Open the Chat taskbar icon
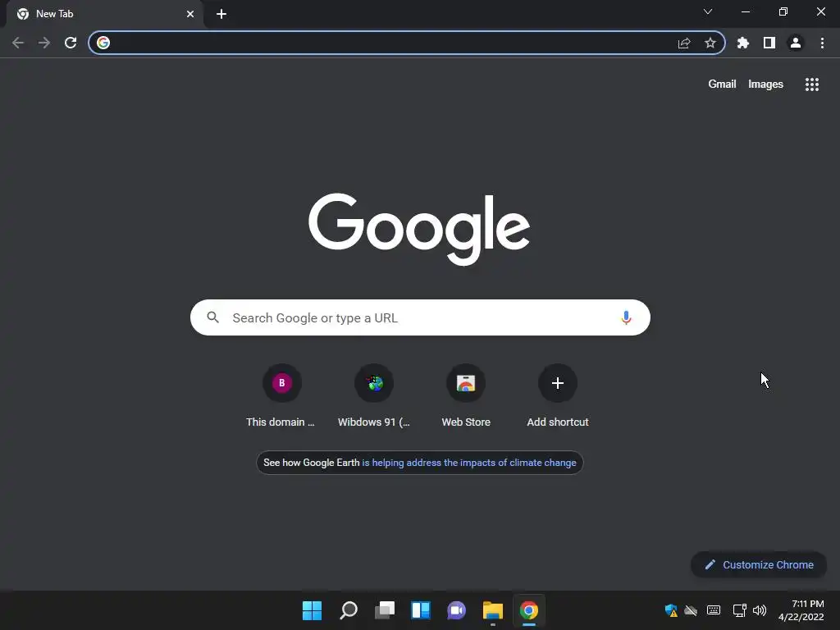 456,610
